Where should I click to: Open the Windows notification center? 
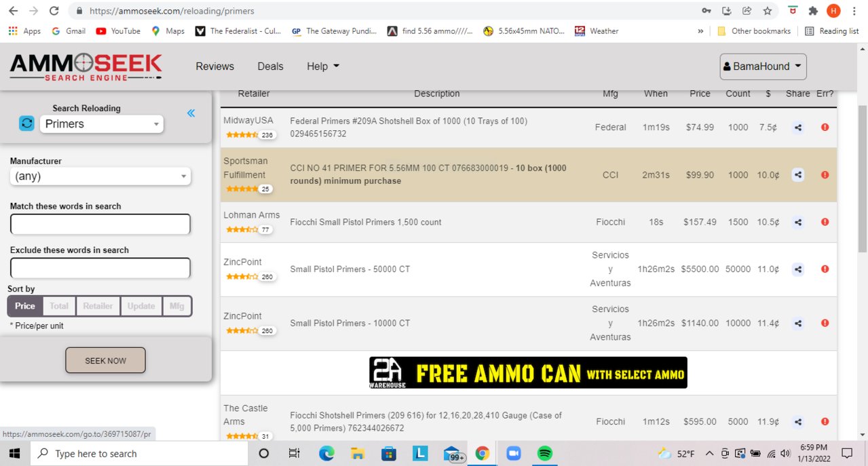pos(846,453)
